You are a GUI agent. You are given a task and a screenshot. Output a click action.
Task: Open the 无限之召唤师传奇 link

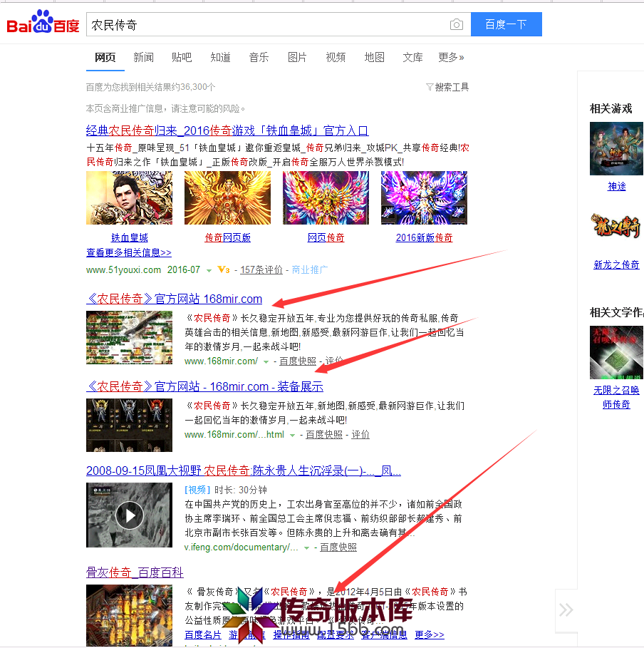point(616,398)
